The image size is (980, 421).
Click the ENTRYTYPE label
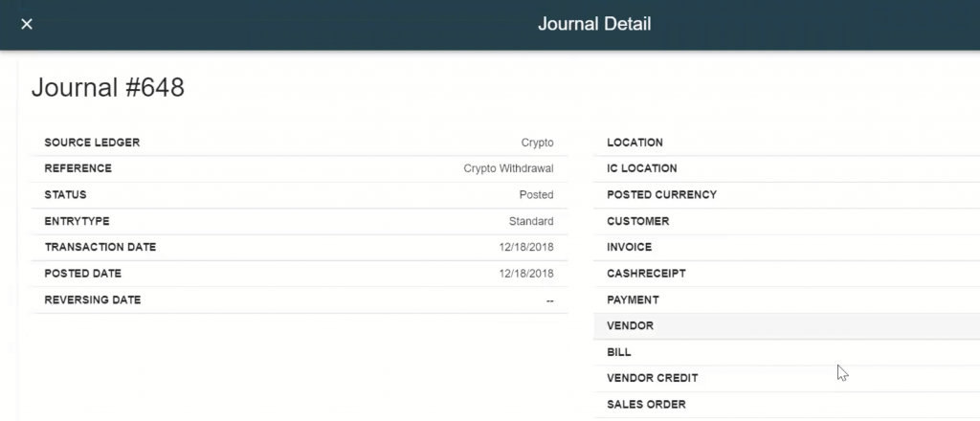77,221
